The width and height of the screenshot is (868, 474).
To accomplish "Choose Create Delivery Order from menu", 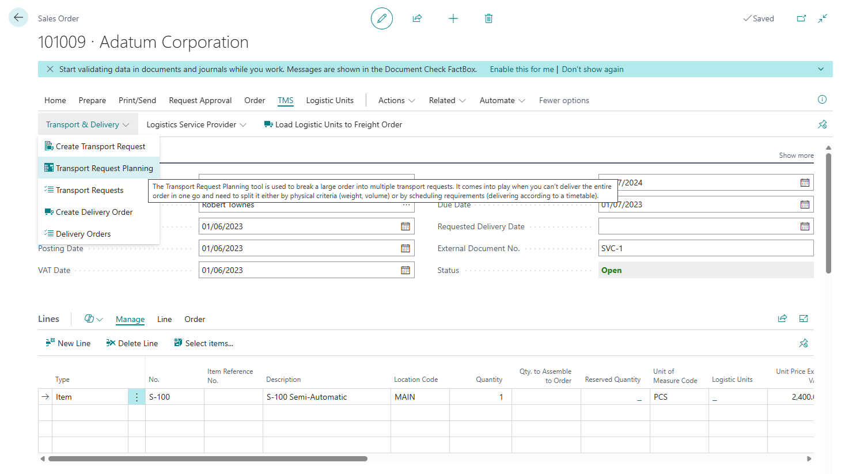I will click(x=94, y=212).
